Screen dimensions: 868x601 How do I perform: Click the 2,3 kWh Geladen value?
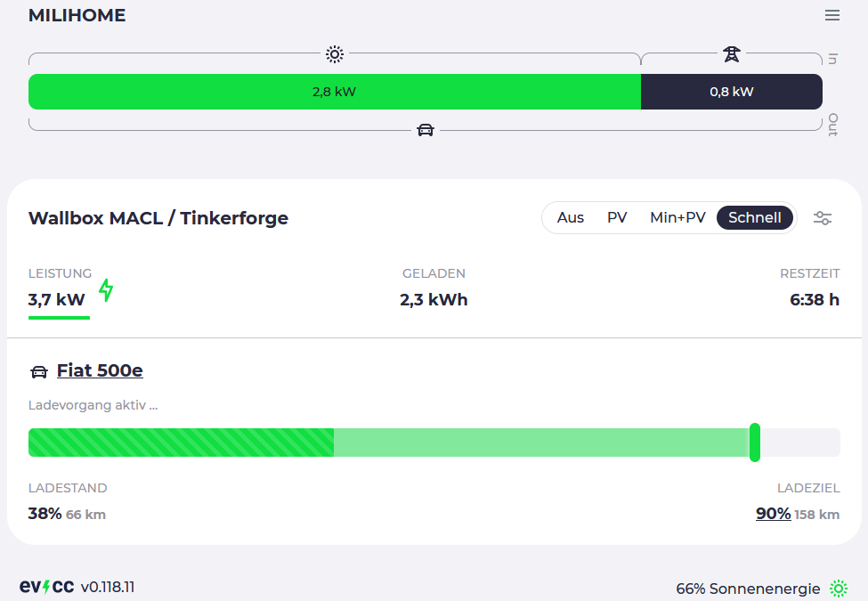(x=434, y=300)
